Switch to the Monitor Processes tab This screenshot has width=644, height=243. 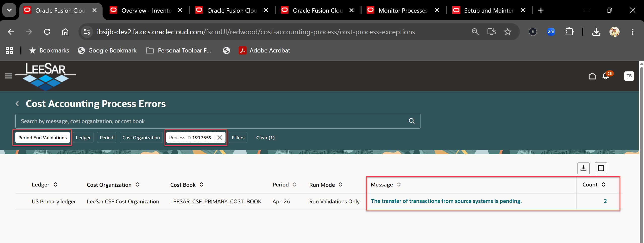click(x=403, y=10)
